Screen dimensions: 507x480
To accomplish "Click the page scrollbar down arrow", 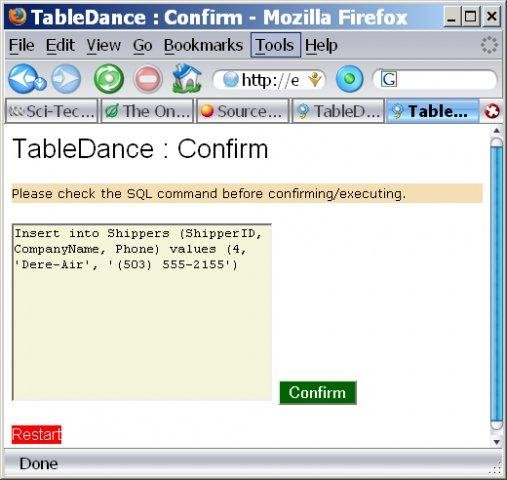I will tap(496, 442).
